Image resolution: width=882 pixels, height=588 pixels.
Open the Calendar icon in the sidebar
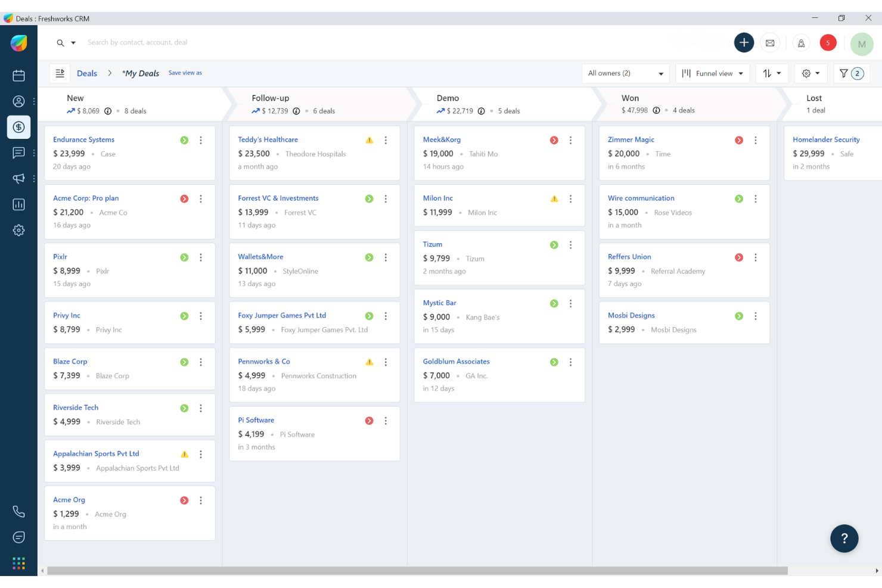[x=18, y=76]
